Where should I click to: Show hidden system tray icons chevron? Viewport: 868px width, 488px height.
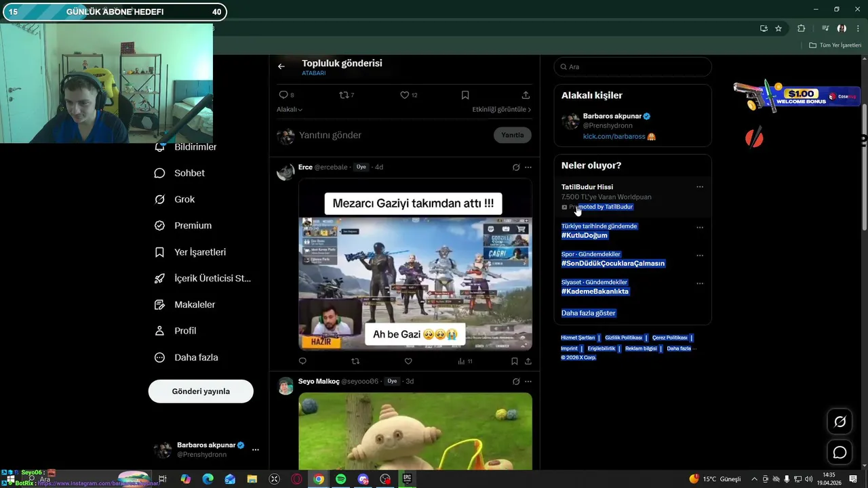754,479
